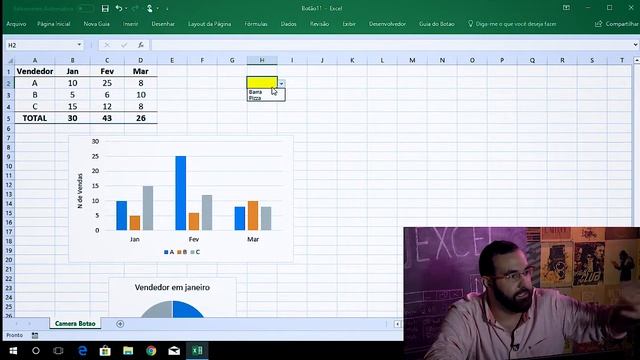Click the Redo arrow icon
Viewport: 640px width, 360px height.
[x=135, y=8]
